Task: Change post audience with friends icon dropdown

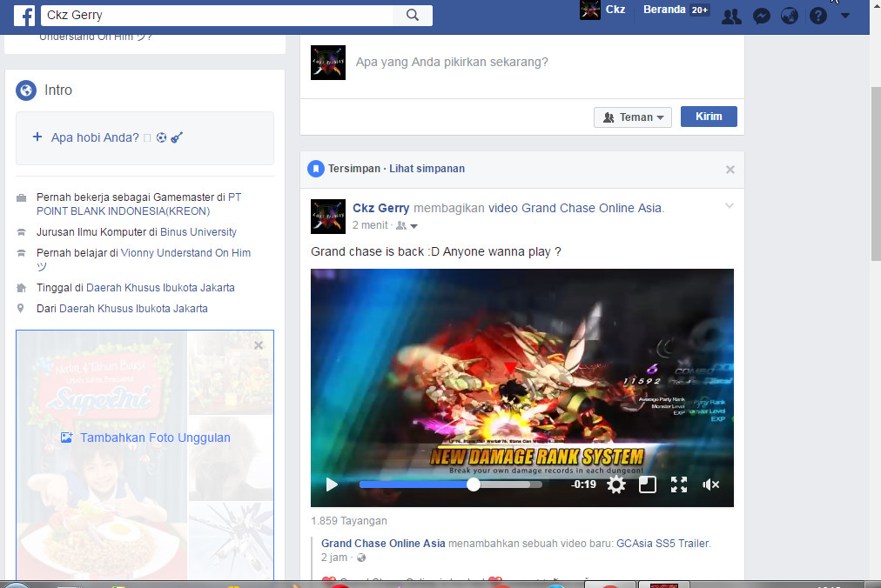Action: point(407,226)
